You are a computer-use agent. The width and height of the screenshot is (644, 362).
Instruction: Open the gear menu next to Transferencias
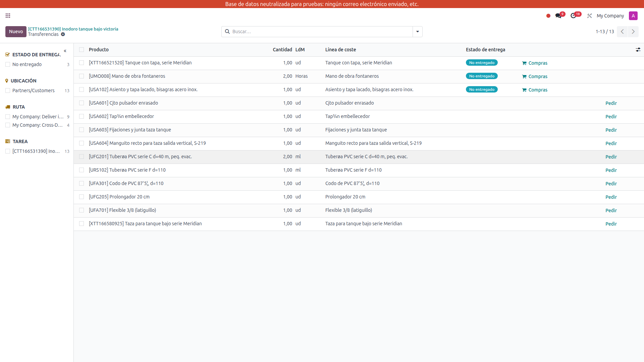point(63,35)
